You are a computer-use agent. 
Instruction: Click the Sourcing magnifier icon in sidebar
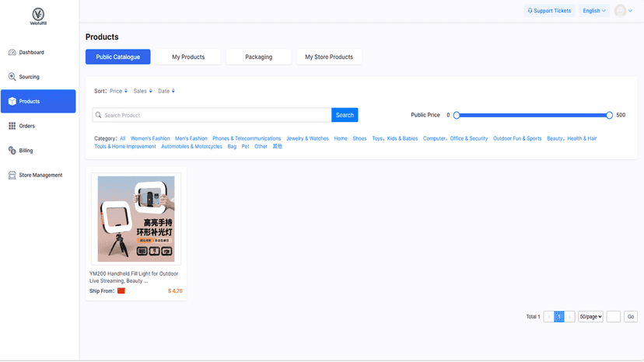tap(12, 77)
